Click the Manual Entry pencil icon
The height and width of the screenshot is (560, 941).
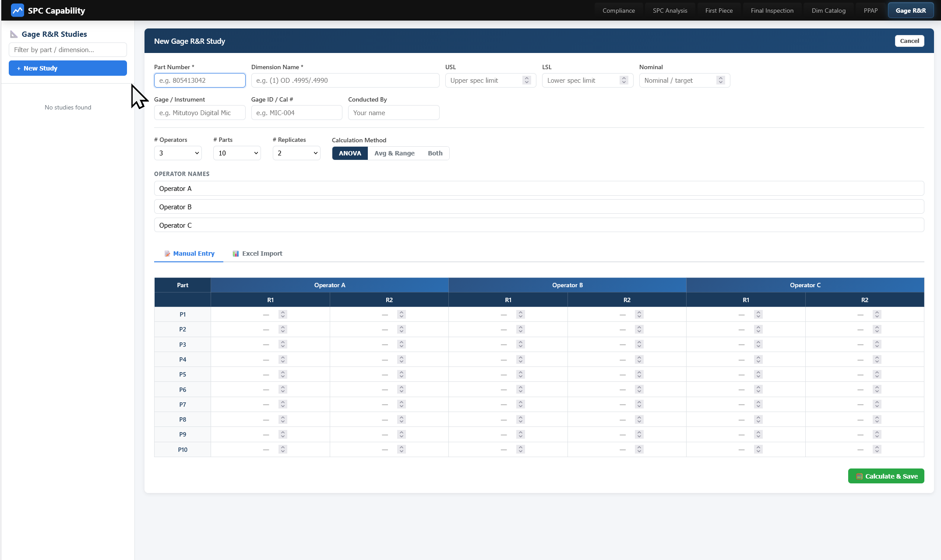(x=167, y=254)
